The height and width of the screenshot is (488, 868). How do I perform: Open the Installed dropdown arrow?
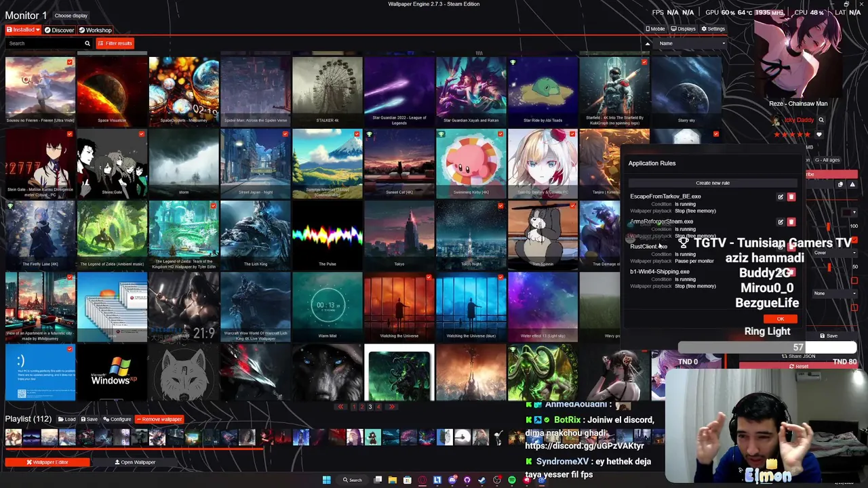[38, 30]
